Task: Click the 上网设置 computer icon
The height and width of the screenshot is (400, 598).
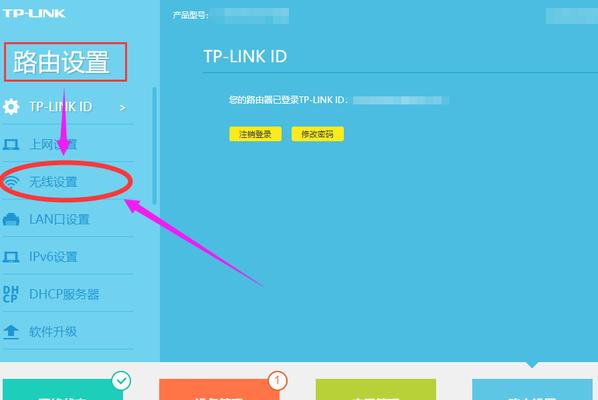Action: click(11, 145)
